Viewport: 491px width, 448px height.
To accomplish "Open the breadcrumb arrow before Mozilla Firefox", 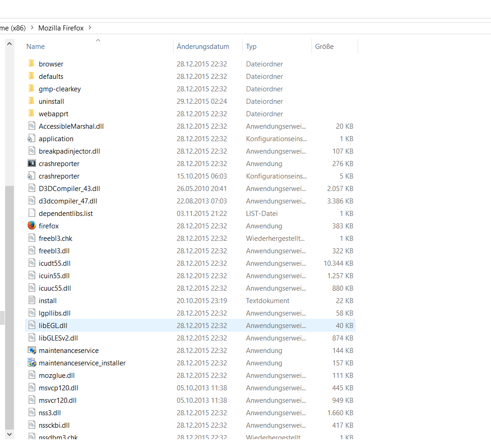I will [x=32, y=28].
